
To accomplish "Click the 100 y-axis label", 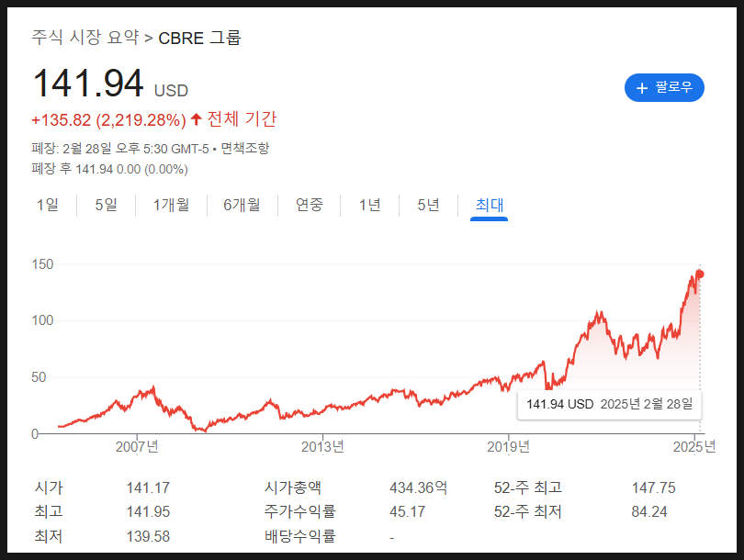I will coord(42,320).
